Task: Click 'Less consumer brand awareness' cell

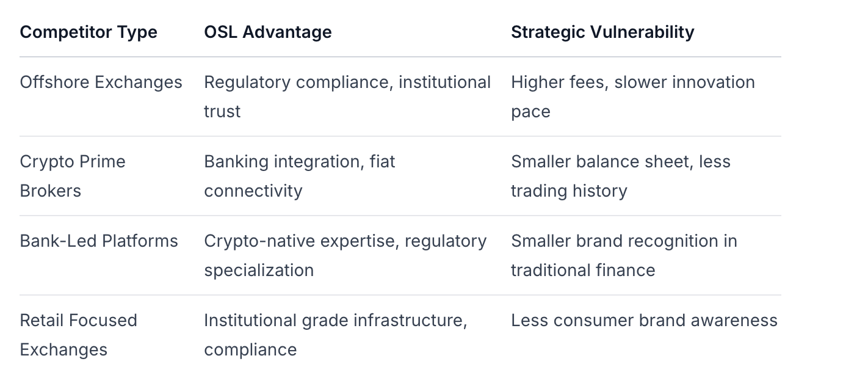Action: 644,321
